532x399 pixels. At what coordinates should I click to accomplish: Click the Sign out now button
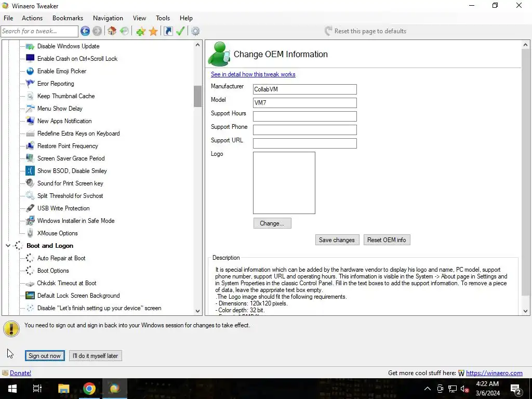tap(45, 355)
